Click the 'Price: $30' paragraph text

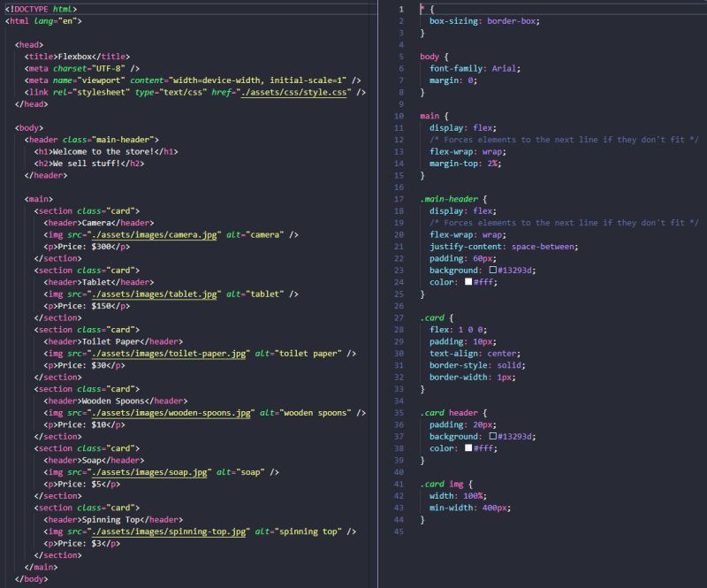[x=82, y=365]
